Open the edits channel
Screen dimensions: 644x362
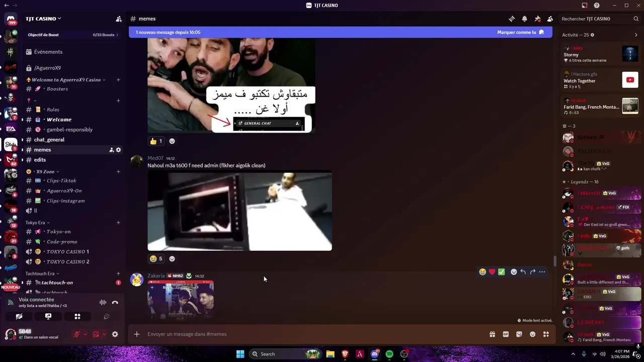pos(40,160)
